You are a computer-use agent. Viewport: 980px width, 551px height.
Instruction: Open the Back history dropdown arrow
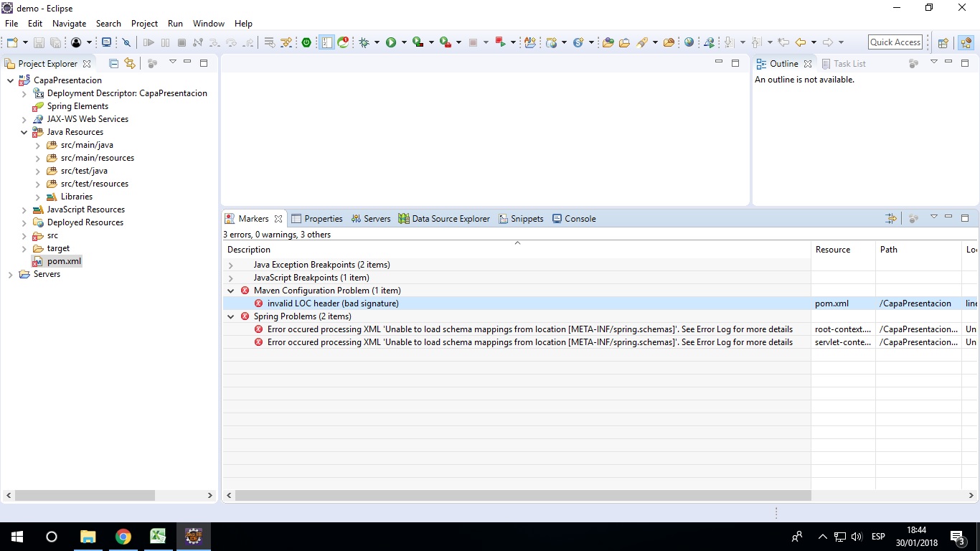[814, 42]
